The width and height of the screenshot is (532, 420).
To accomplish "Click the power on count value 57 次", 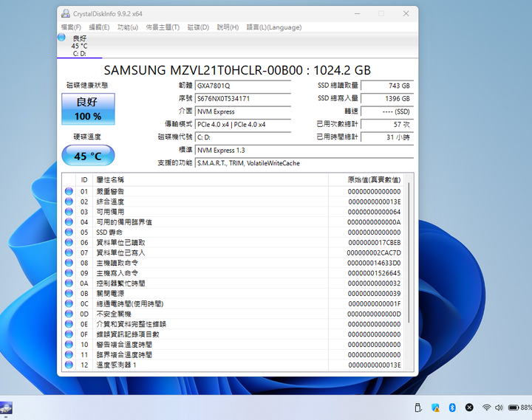I will [x=387, y=125].
